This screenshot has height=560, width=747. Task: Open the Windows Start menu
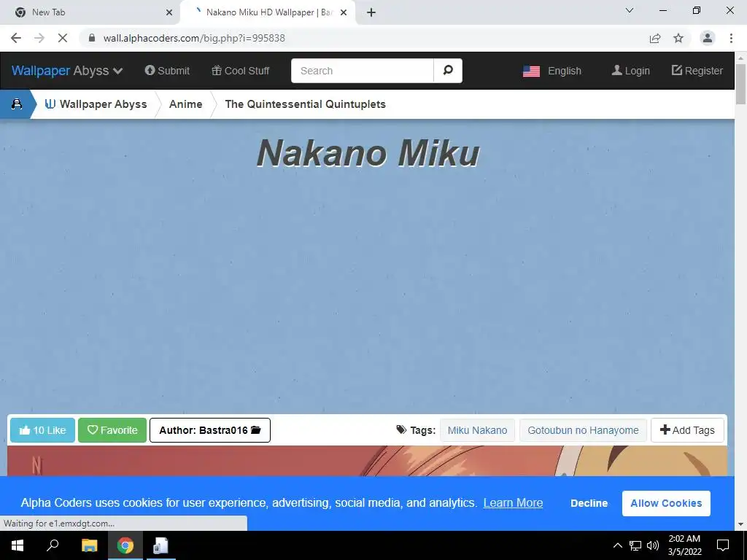coord(18,545)
